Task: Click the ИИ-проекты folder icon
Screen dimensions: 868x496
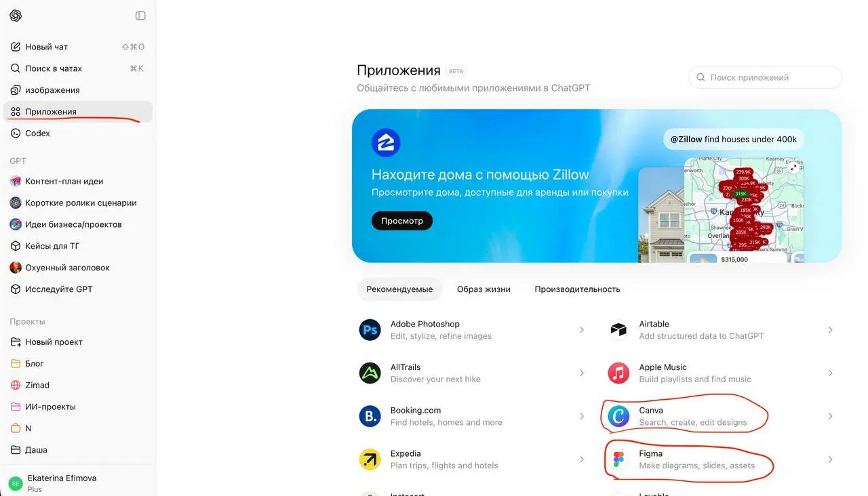Action: click(x=16, y=407)
